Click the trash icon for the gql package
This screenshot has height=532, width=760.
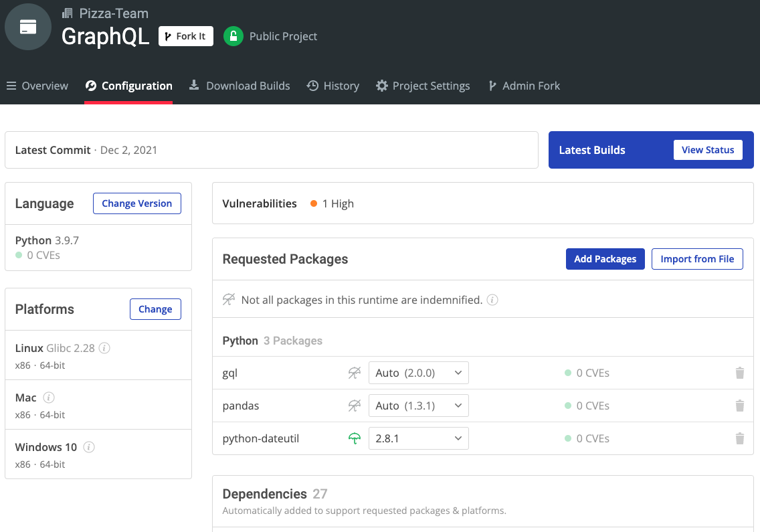pyautogui.click(x=740, y=373)
